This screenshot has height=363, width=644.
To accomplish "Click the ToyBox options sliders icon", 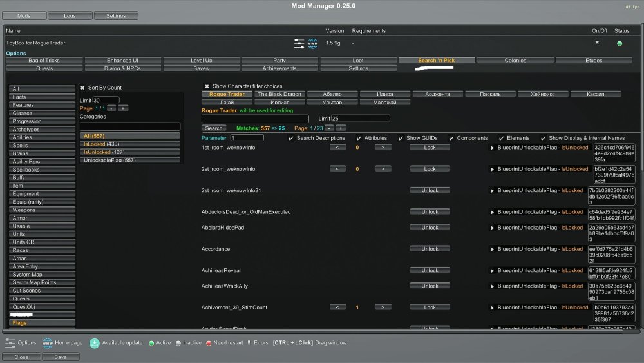I will [299, 44].
